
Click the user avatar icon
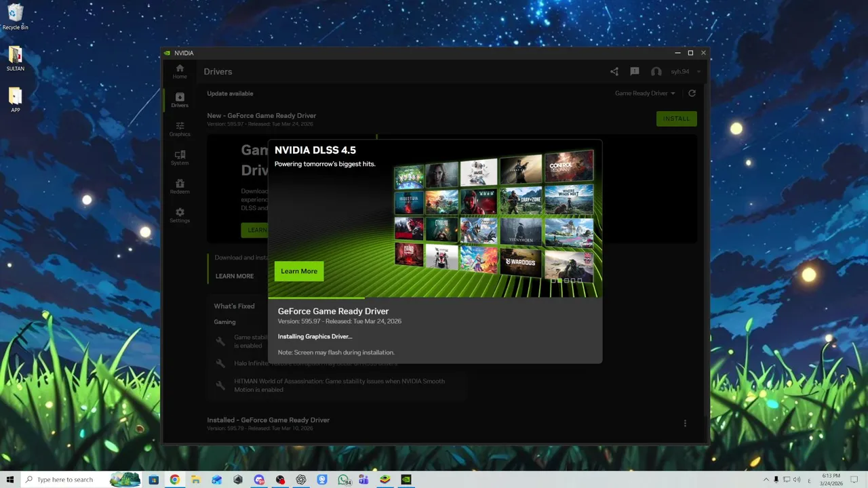pos(656,71)
